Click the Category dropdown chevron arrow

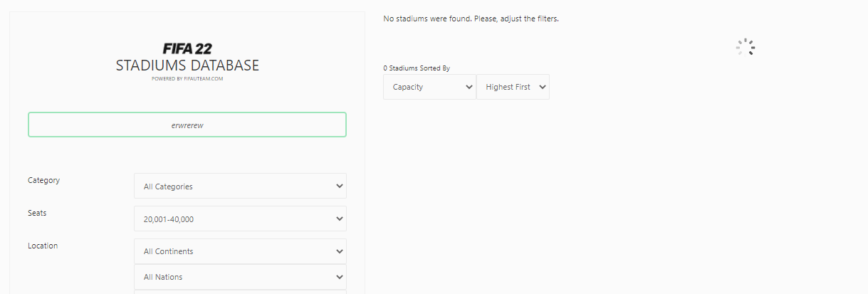pyautogui.click(x=339, y=186)
